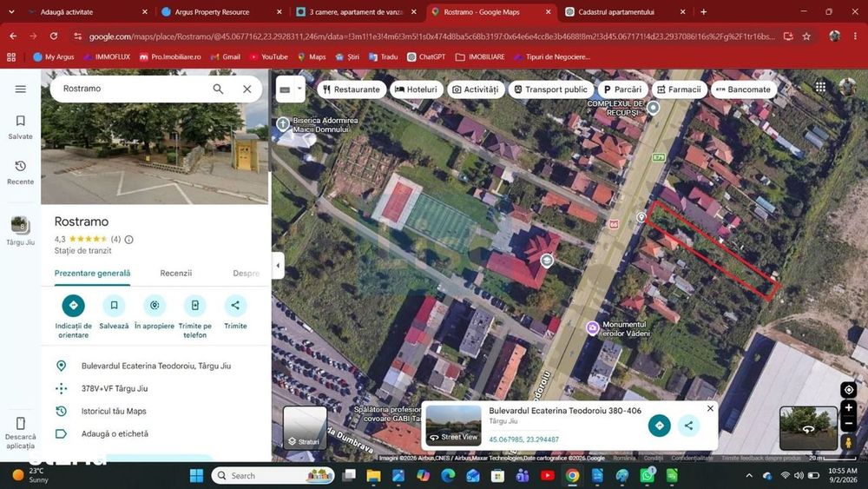Zoom in on the map

click(x=848, y=407)
